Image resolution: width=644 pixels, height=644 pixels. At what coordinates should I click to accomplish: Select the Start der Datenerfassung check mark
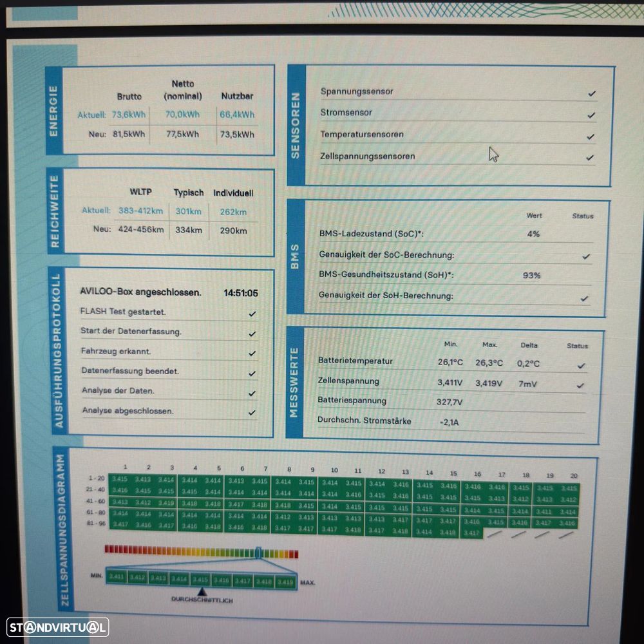click(252, 334)
